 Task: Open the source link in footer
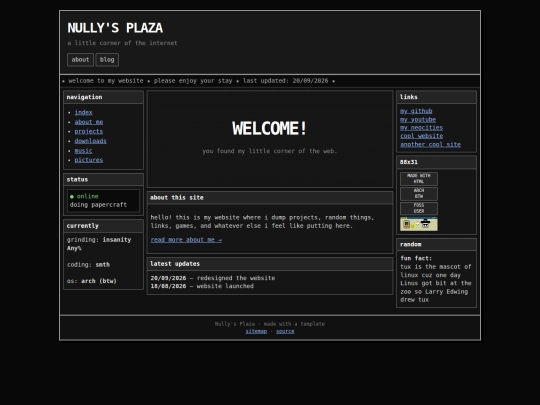pyautogui.click(x=285, y=331)
